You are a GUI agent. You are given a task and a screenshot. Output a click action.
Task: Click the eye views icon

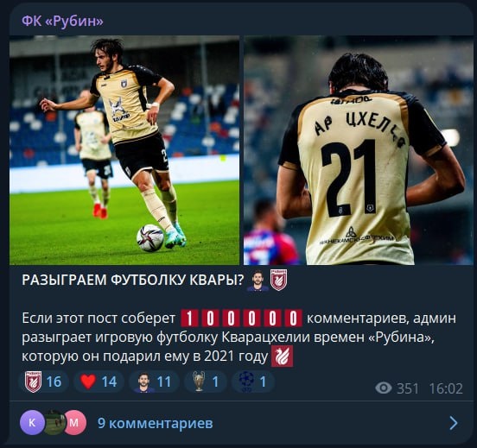384,388
